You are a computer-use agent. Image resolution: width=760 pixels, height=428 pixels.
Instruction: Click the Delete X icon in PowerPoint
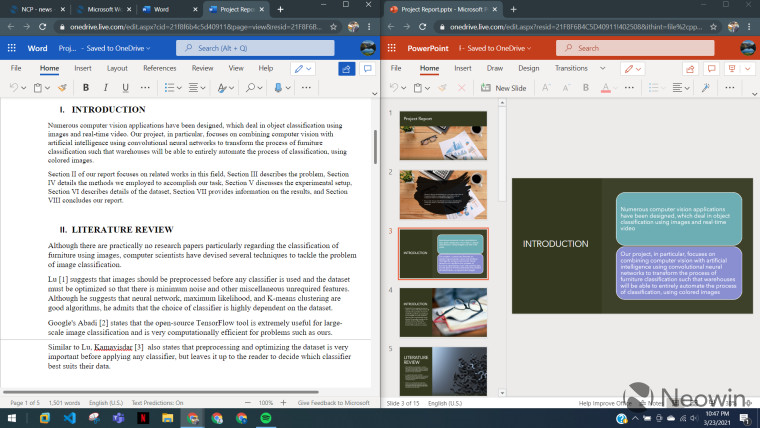tap(461, 88)
